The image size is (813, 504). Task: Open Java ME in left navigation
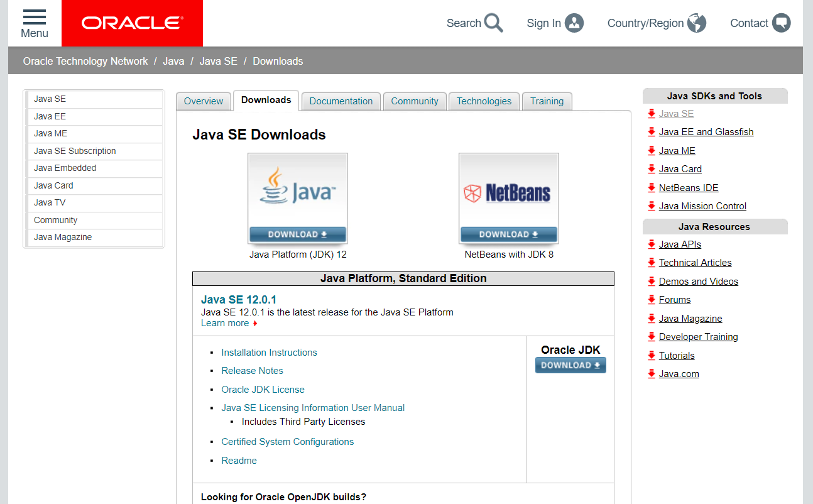(94, 134)
